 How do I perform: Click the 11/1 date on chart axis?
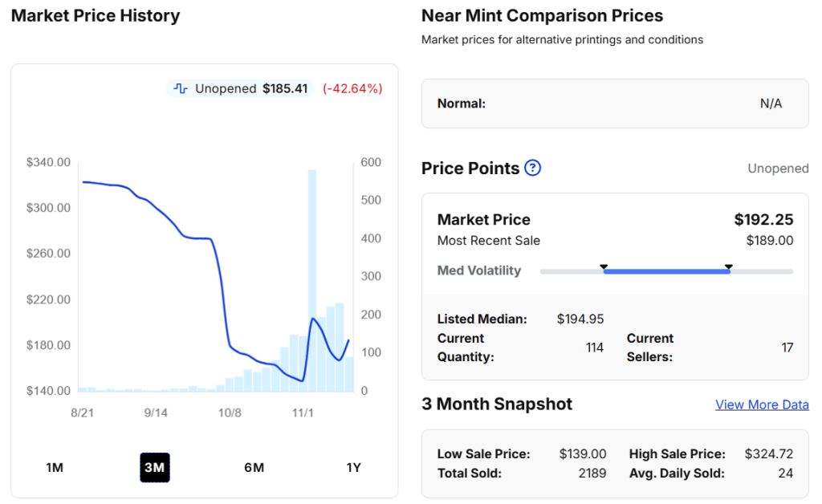(x=303, y=413)
